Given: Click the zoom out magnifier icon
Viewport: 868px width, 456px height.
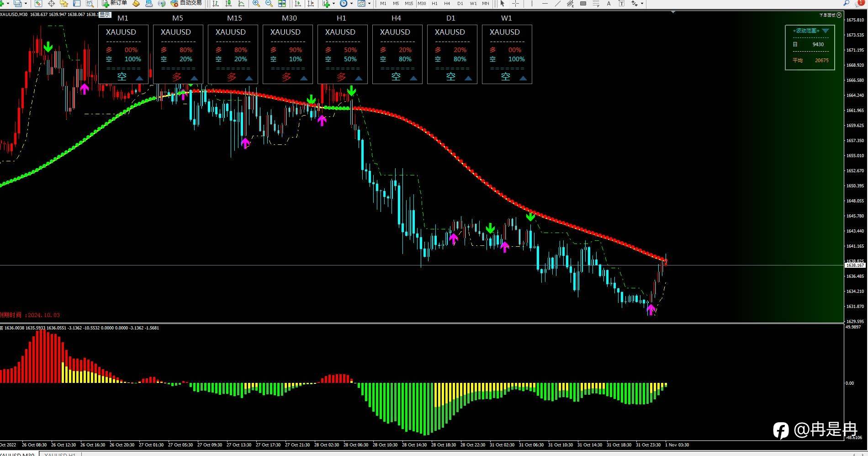Looking at the screenshot, I should pyautogui.click(x=269, y=3).
